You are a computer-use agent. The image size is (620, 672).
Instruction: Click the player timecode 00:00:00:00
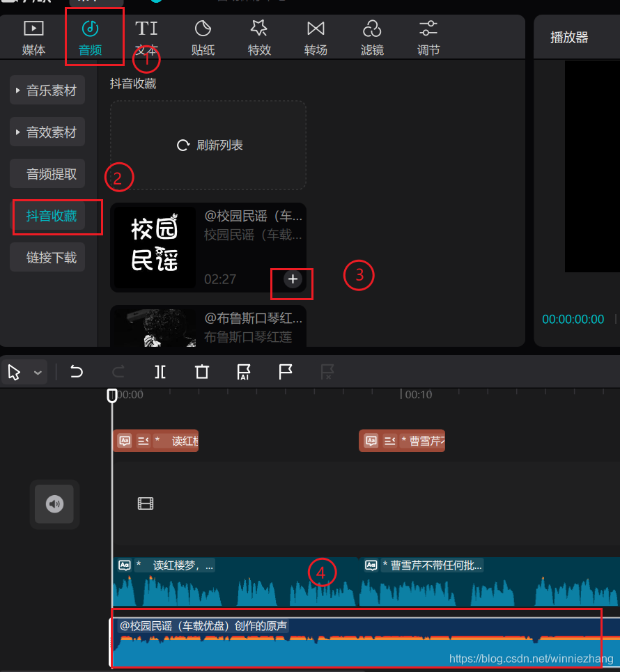coord(573,319)
